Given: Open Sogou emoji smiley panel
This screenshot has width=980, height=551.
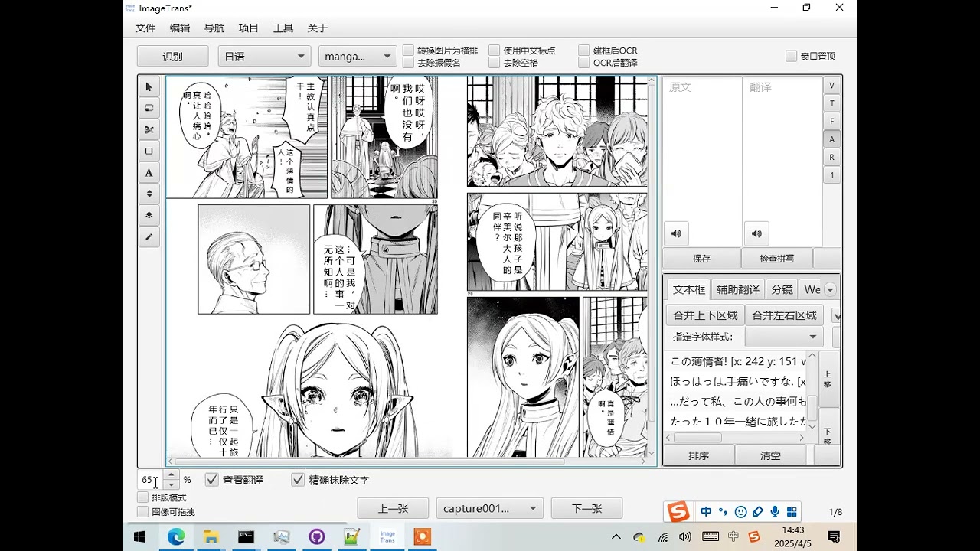Looking at the screenshot, I should (x=740, y=512).
